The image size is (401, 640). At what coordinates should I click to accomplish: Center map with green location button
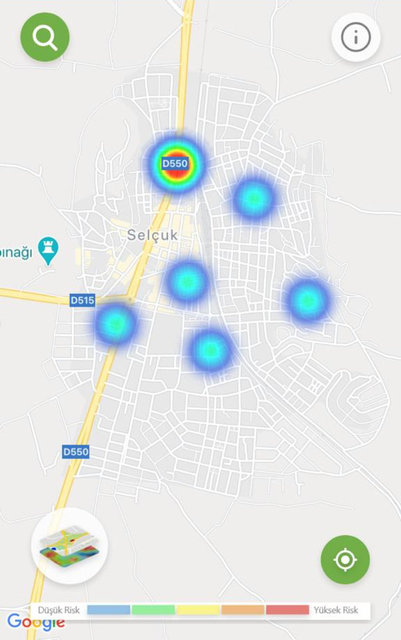click(345, 559)
